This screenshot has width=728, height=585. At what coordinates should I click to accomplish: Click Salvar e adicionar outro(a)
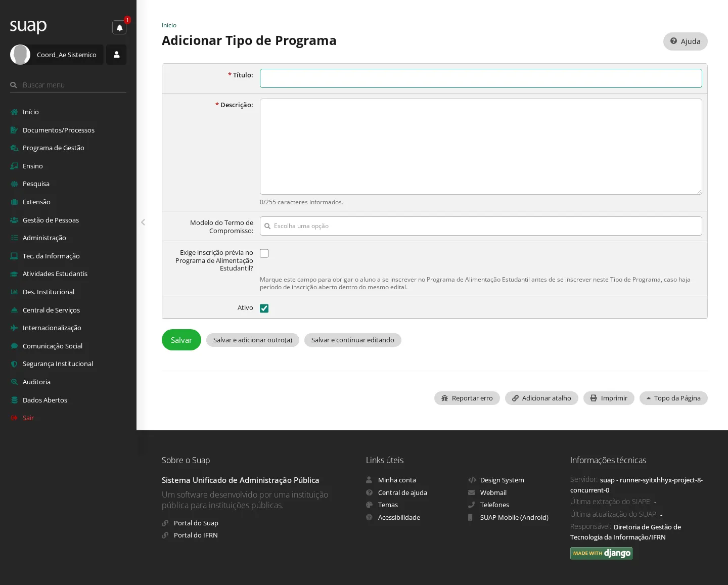click(253, 340)
